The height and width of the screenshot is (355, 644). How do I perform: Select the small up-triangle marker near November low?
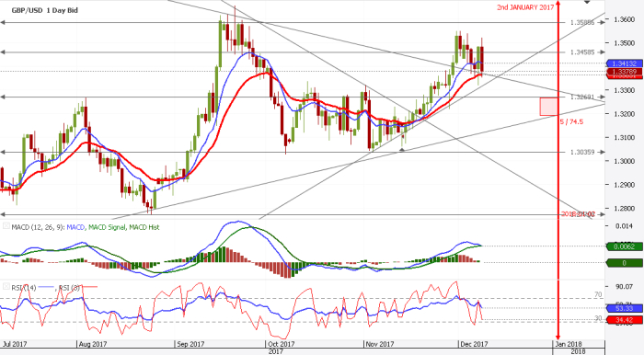pos(402,150)
